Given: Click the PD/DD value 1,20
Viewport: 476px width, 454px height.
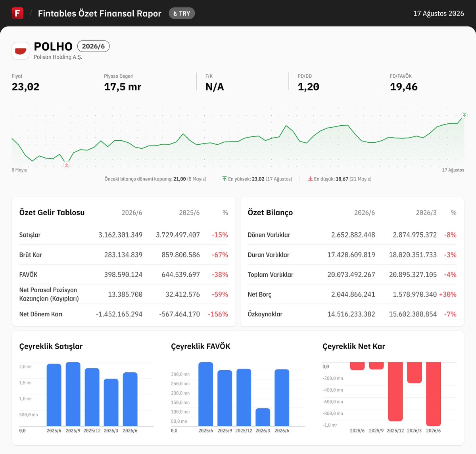Looking at the screenshot, I should [308, 87].
